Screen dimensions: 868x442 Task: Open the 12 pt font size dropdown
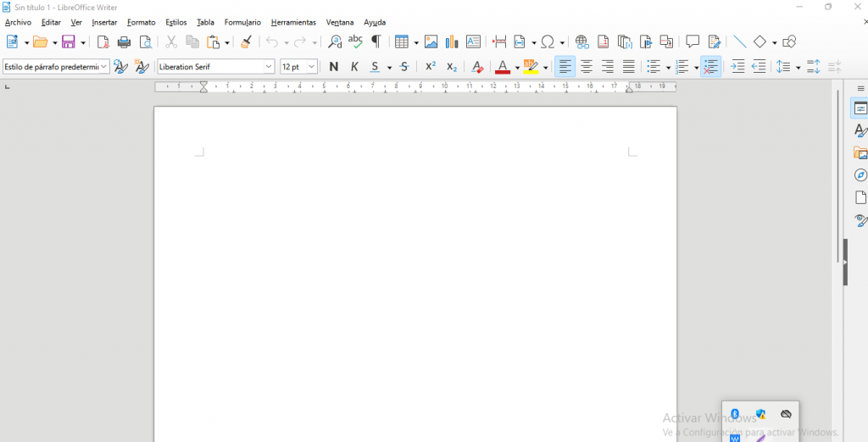[311, 67]
